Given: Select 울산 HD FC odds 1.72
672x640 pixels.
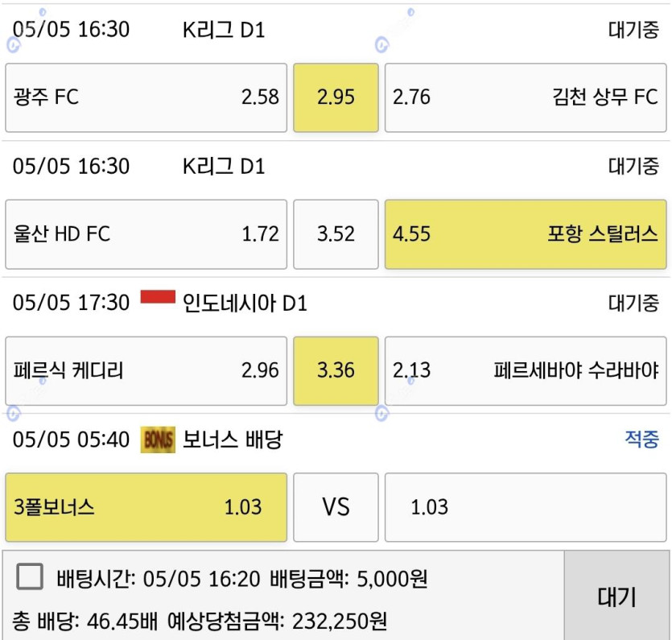Looking at the screenshot, I should click(146, 234).
